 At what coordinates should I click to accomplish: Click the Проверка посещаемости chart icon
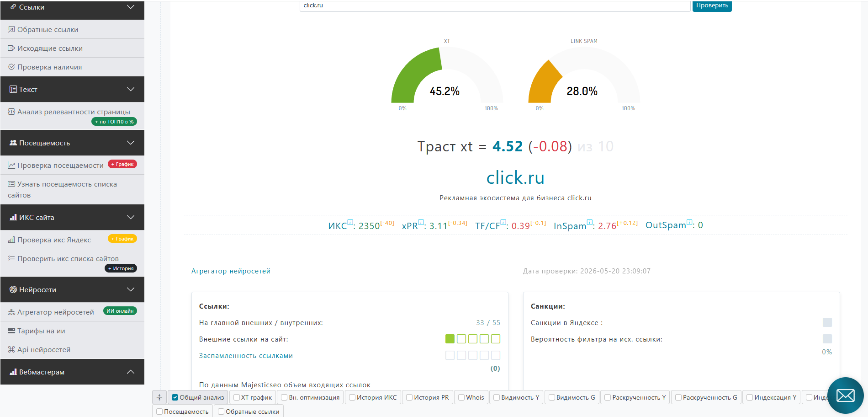click(x=11, y=165)
